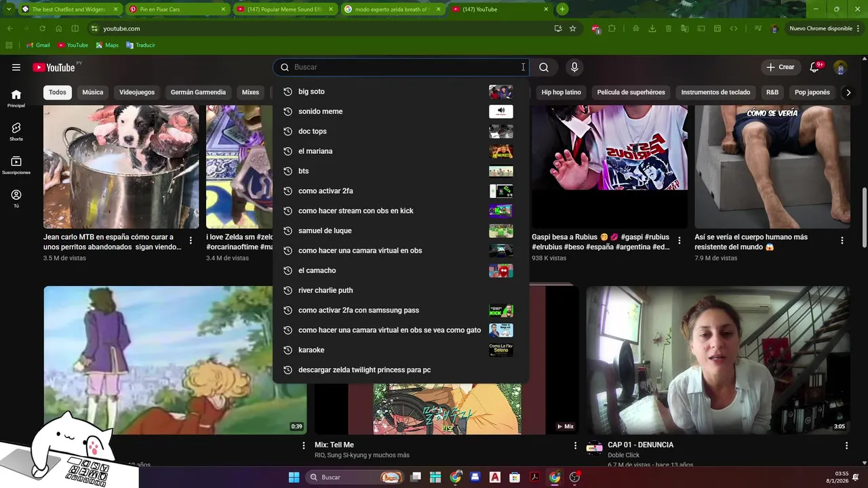Open the puppy in pot video thumbnail

pos(121,167)
